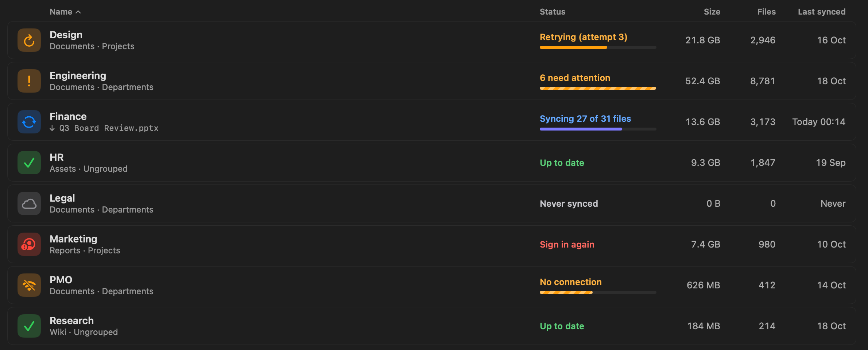This screenshot has width=868, height=350.
Task: Click the red account alert icon for Marketing
Action: click(29, 244)
